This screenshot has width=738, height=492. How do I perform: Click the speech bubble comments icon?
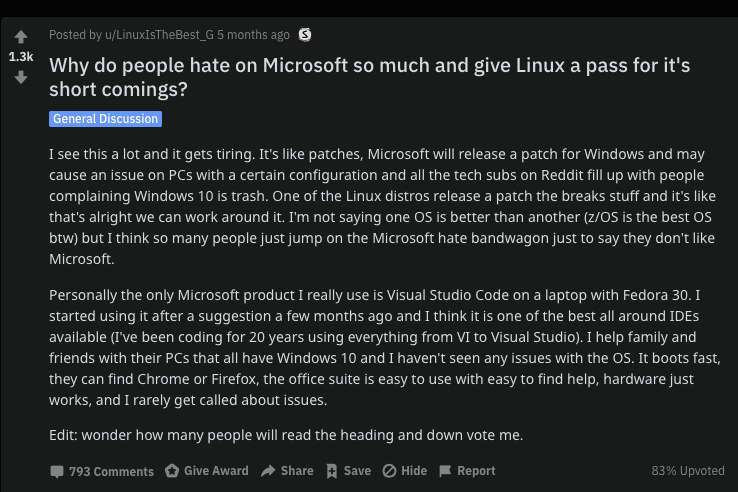pos(57,471)
